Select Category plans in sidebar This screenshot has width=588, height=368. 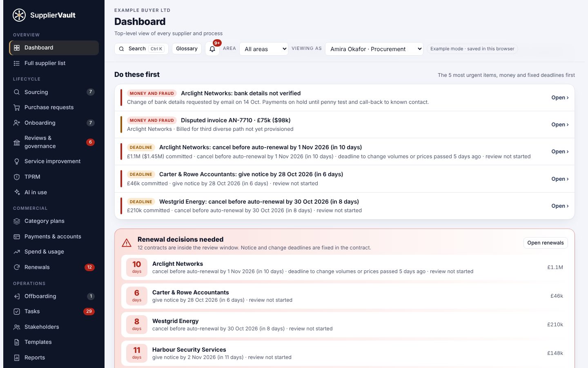tap(54, 221)
